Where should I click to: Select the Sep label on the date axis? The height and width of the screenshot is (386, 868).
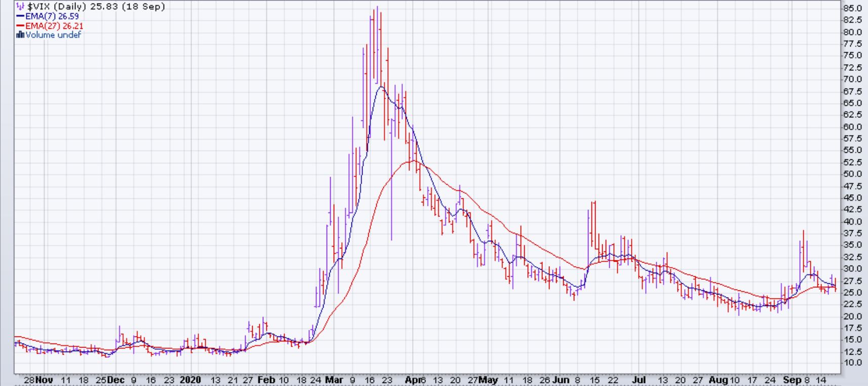pos(792,379)
